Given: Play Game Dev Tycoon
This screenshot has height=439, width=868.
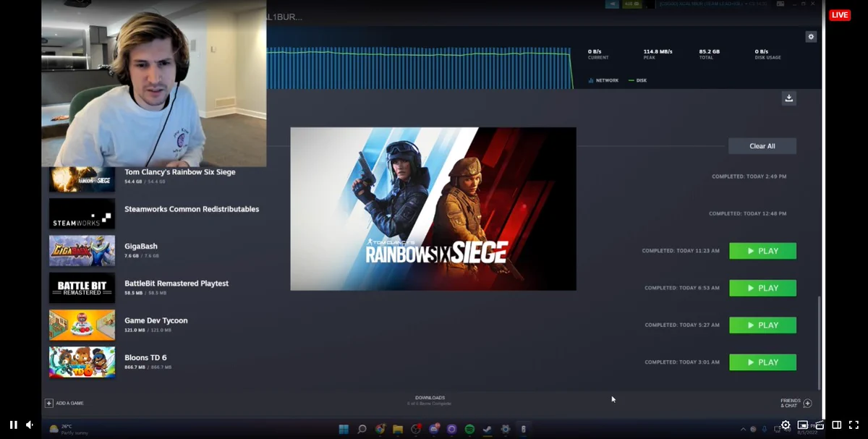Looking at the screenshot, I should click(x=762, y=325).
